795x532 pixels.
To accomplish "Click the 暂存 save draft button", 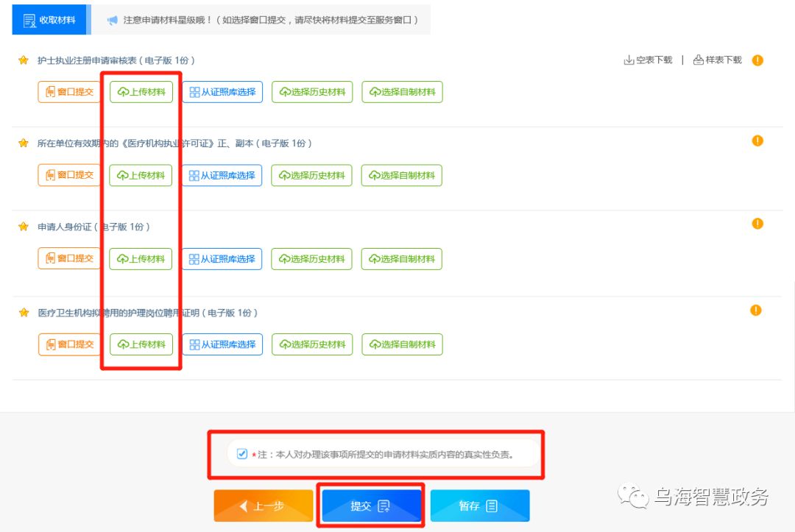I will click(480, 505).
